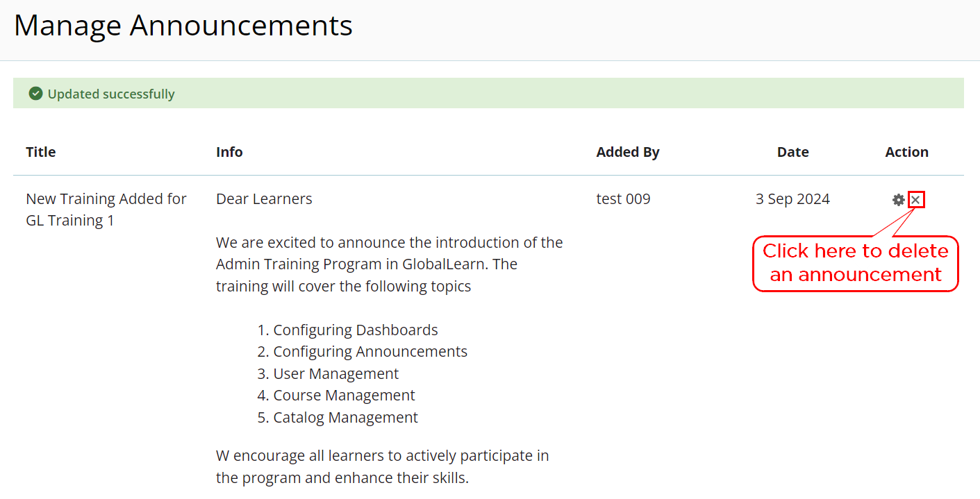The width and height of the screenshot is (980, 499).
Task: Click the Added By column header
Action: point(628,152)
